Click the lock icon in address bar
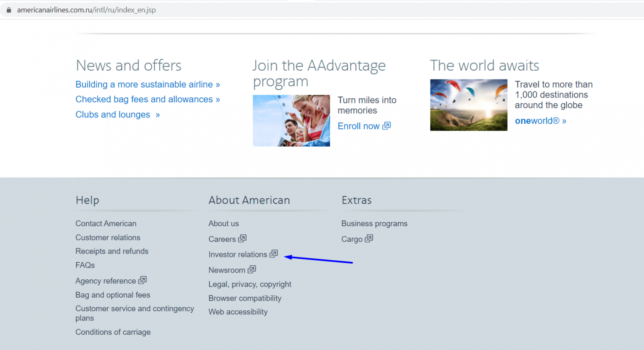Image resolution: width=644 pixels, height=350 pixels. [8, 10]
